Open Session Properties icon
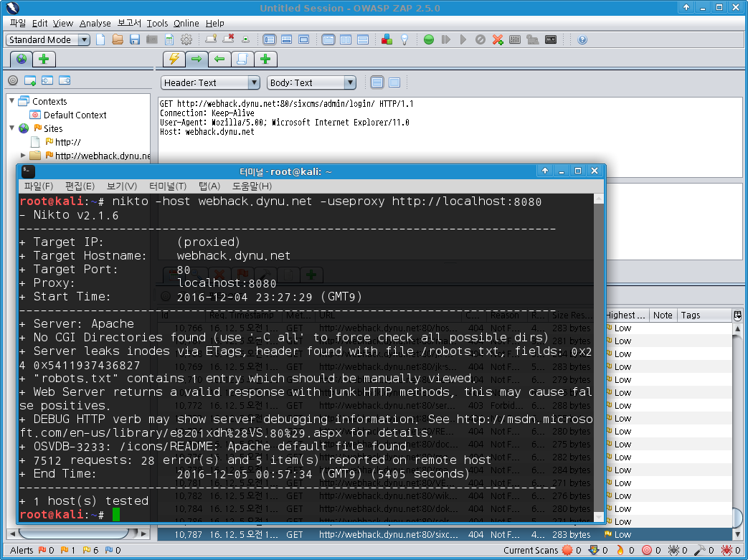This screenshot has height=560, width=748. 169,39
